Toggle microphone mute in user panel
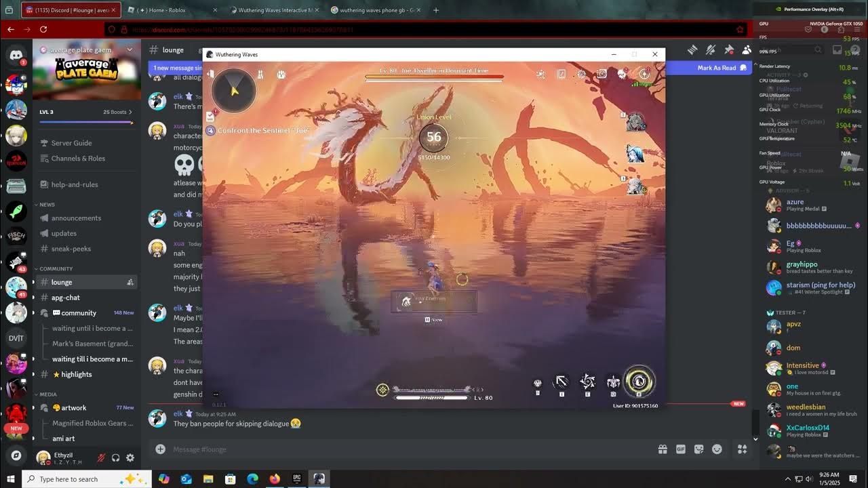This screenshot has height=488, width=868. coord(101,458)
